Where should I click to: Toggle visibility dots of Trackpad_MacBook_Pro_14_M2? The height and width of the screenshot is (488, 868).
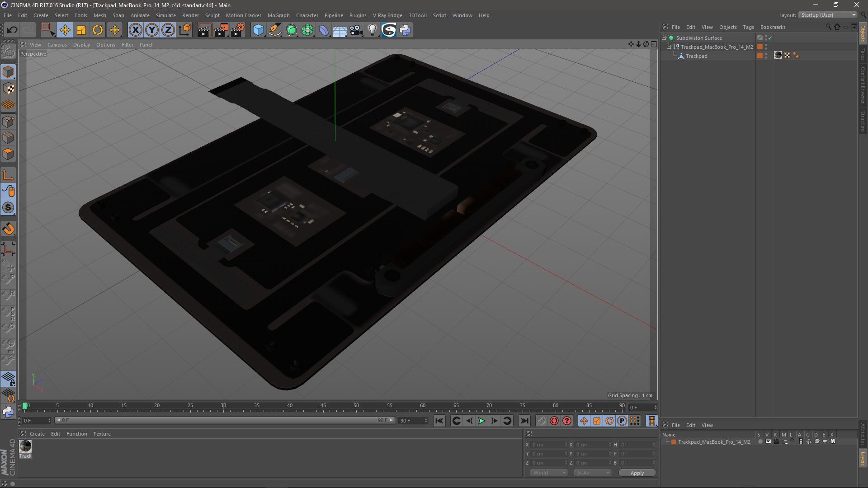(x=766, y=47)
